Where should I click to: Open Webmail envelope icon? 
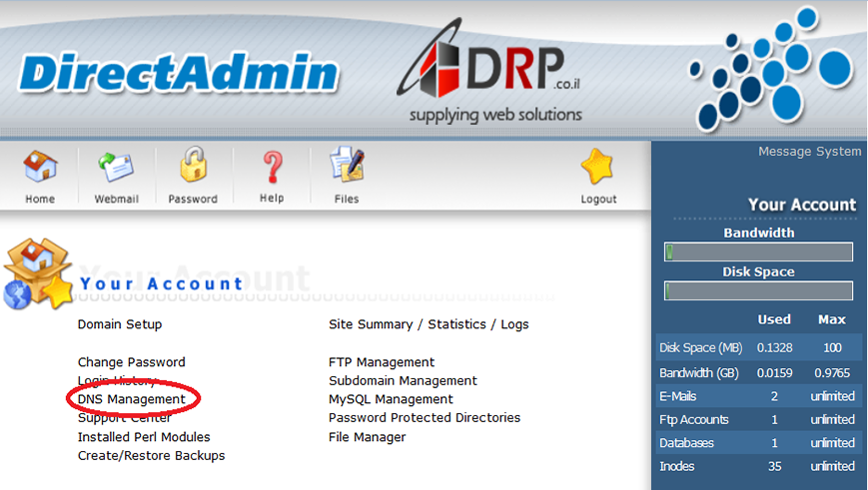coord(116,167)
